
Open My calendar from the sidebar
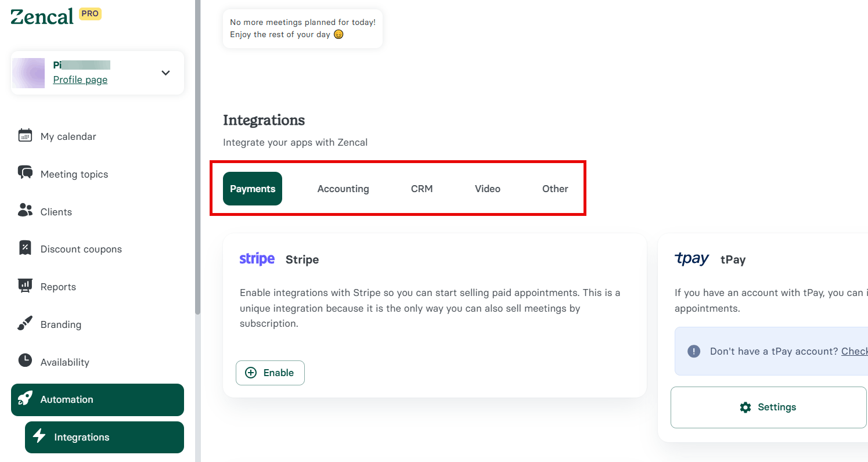click(x=25, y=136)
